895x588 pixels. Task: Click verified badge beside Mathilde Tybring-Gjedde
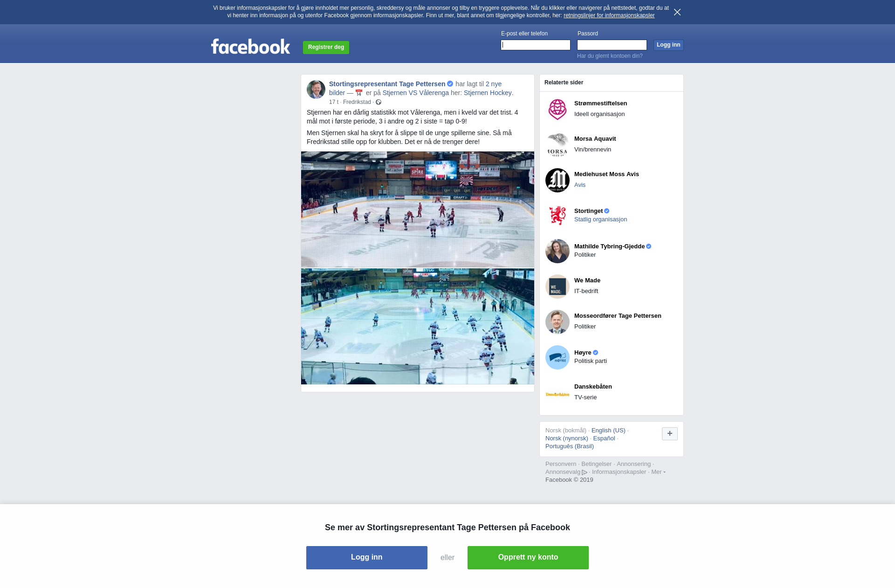click(x=649, y=246)
